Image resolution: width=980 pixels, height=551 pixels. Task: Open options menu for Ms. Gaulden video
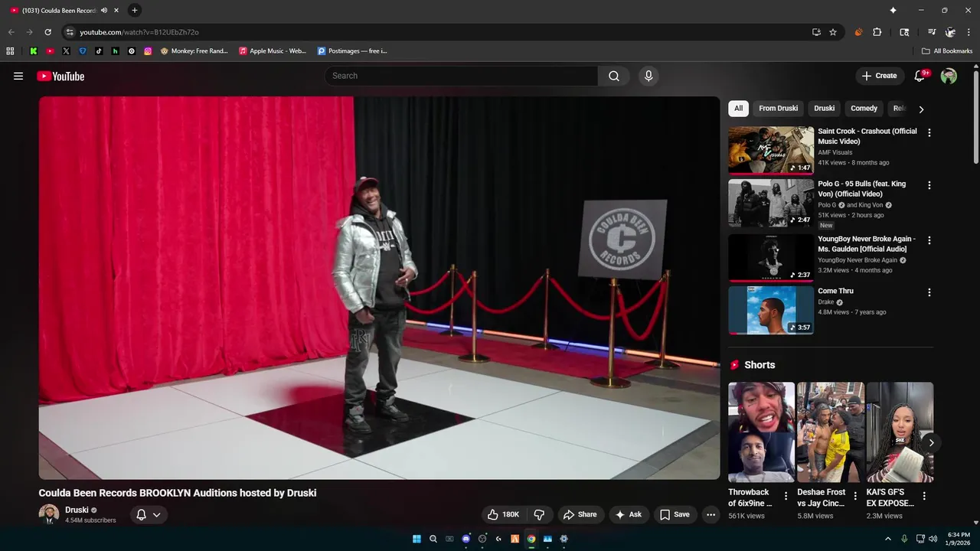pyautogui.click(x=929, y=240)
